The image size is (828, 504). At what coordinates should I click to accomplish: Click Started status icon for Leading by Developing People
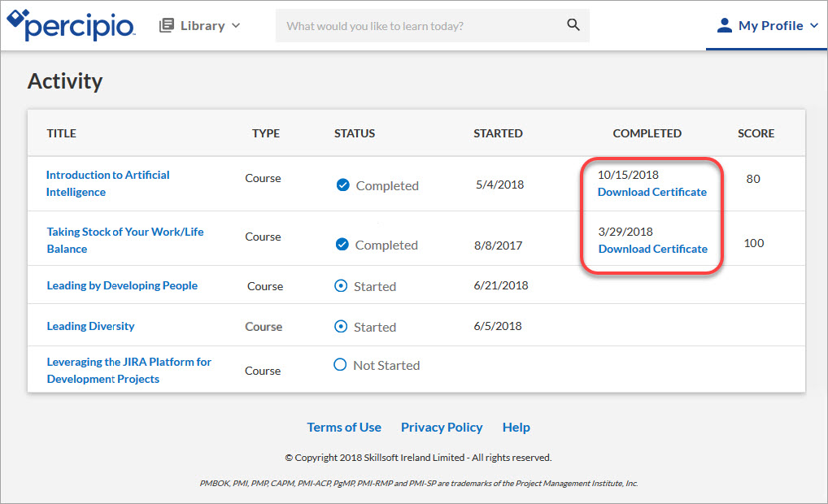342,286
